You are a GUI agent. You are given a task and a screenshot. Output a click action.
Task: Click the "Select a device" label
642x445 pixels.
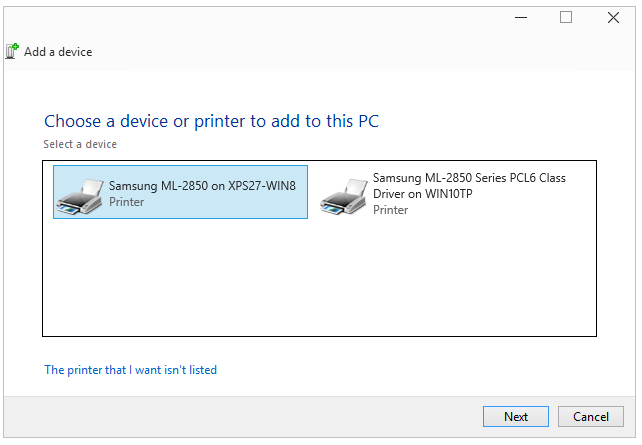(x=80, y=144)
